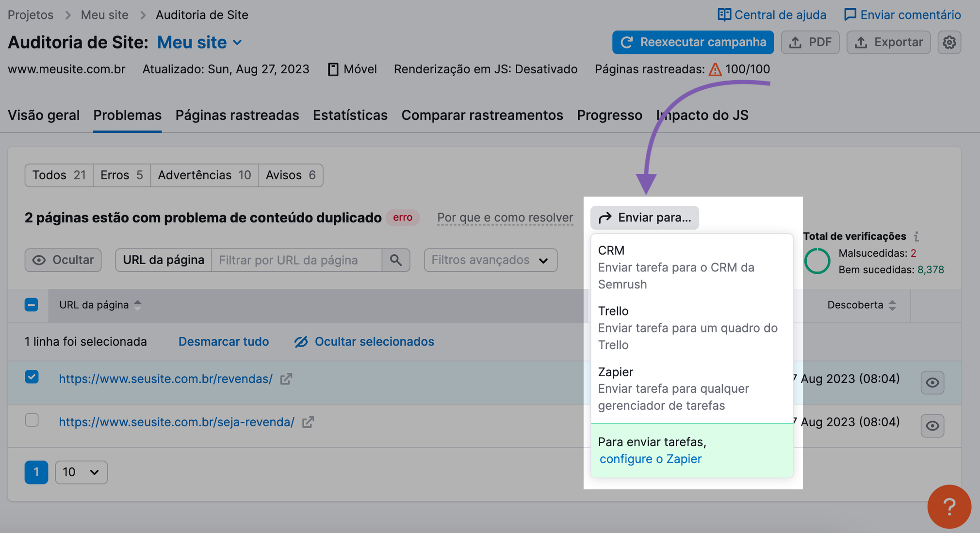The image size is (980, 533).
Task: Click the Enviar comentário chat icon
Action: click(850, 15)
